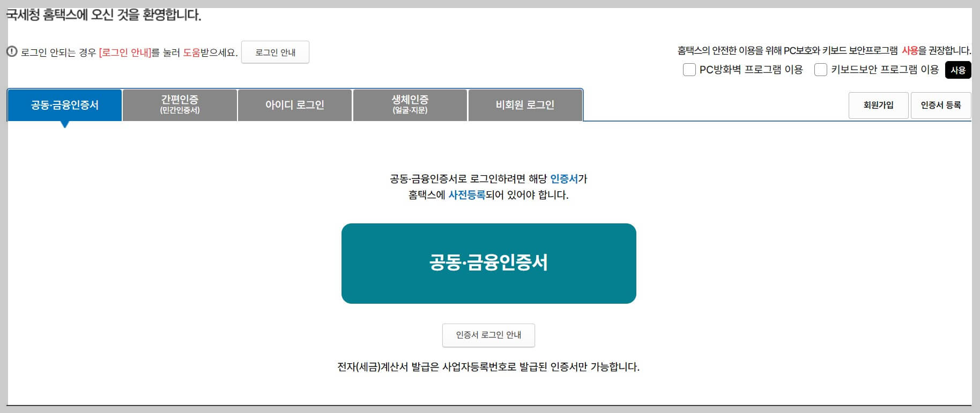
Task: Click the blue 인증서 text in the notice
Action: click(x=564, y=179)
